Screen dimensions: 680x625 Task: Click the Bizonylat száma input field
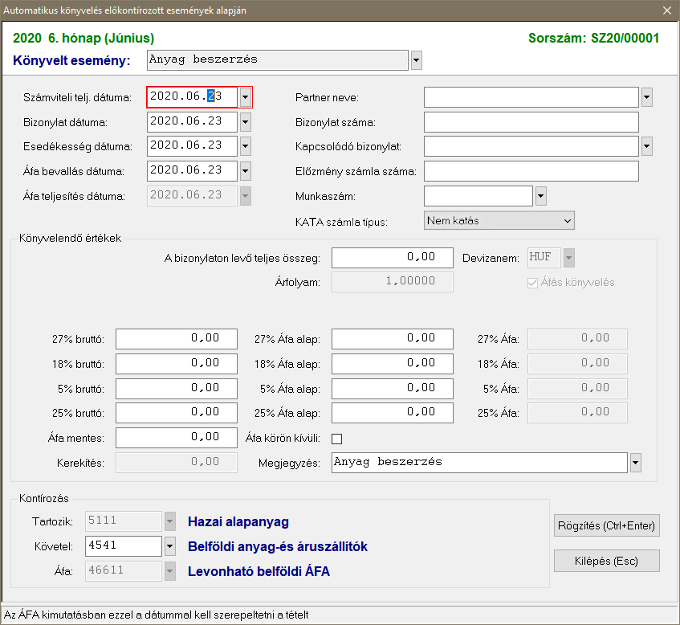(x=531, y=122)
